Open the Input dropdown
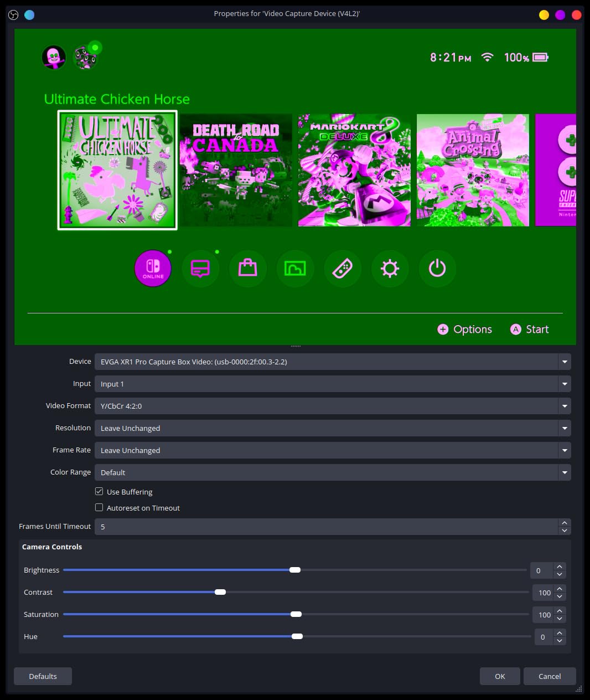590x700 pixels. point(333,384)
